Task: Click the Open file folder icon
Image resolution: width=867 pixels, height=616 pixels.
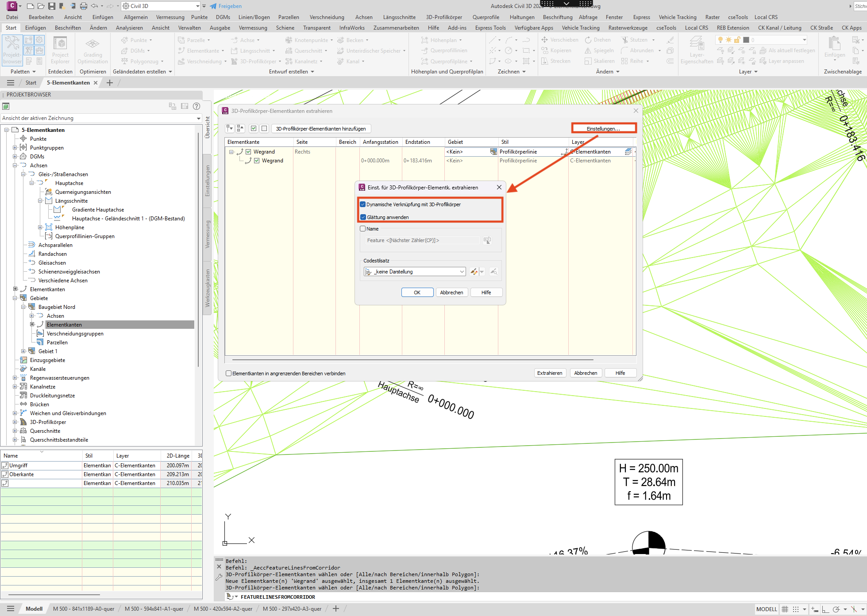Action: tap(41, 6)
